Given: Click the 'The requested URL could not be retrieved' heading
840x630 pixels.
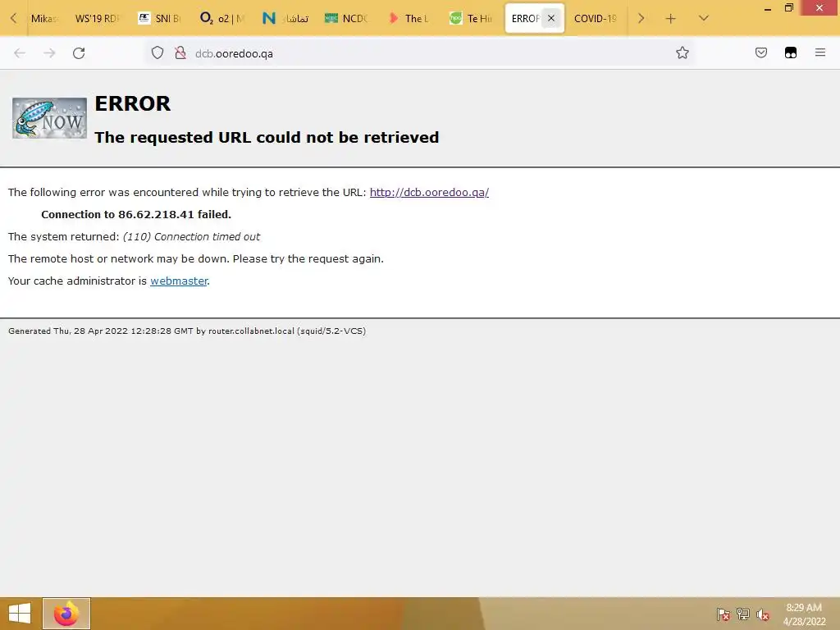Looking at the screenshot, I should (x=267, y=137).
